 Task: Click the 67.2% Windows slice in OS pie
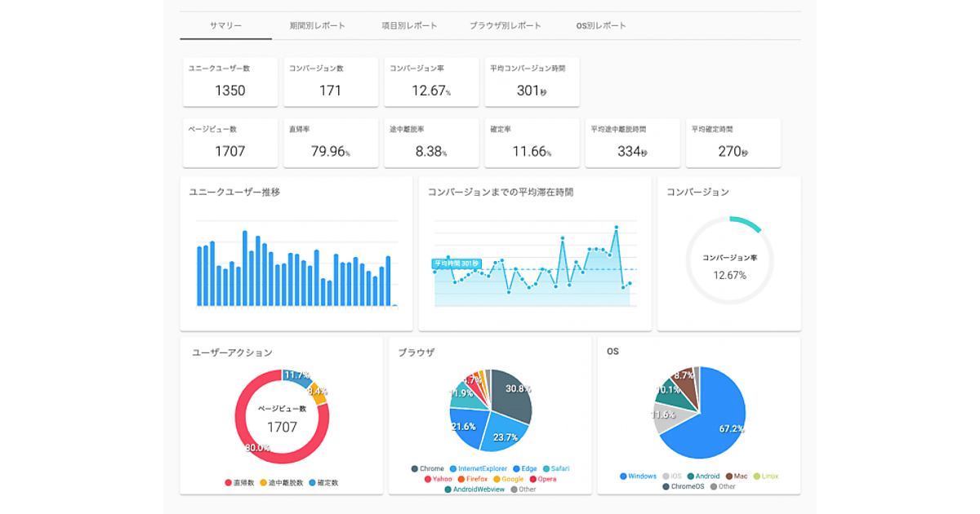(710, 416)
